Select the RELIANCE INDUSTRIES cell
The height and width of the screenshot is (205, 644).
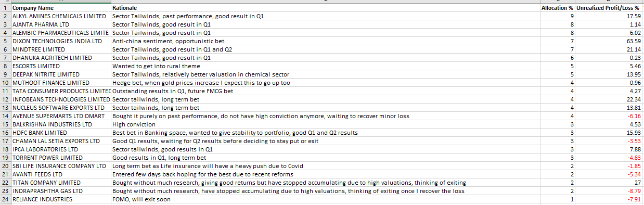tap(61, 199)
